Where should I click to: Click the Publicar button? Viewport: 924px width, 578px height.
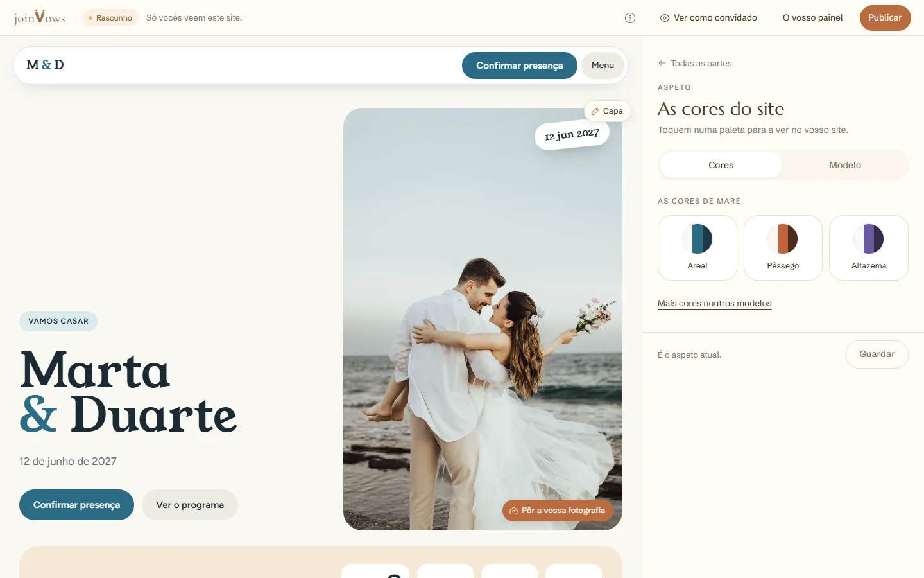[885, 18]
